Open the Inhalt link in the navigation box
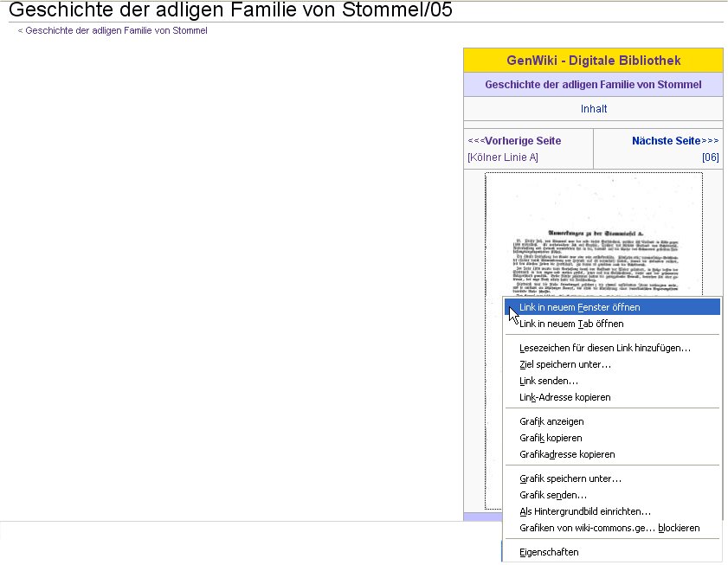Viewport: 728px width, 565px height. (x=593, y=109)
